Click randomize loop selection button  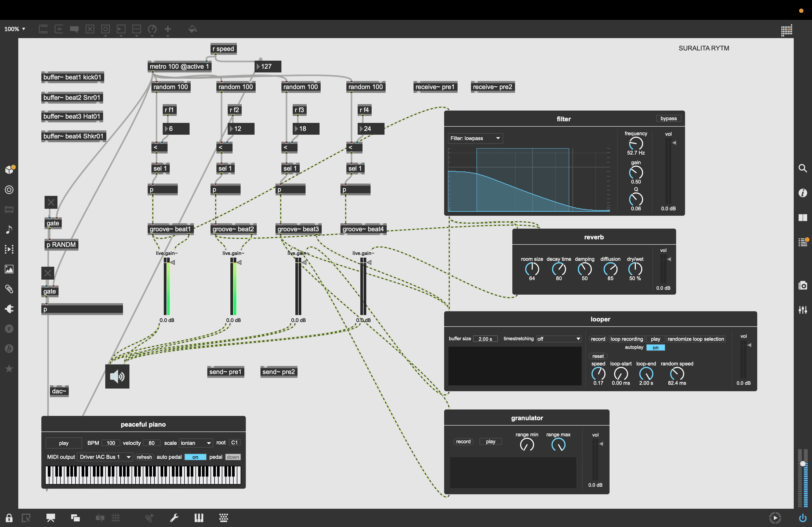pyautogui.click(x=695, y=339)
